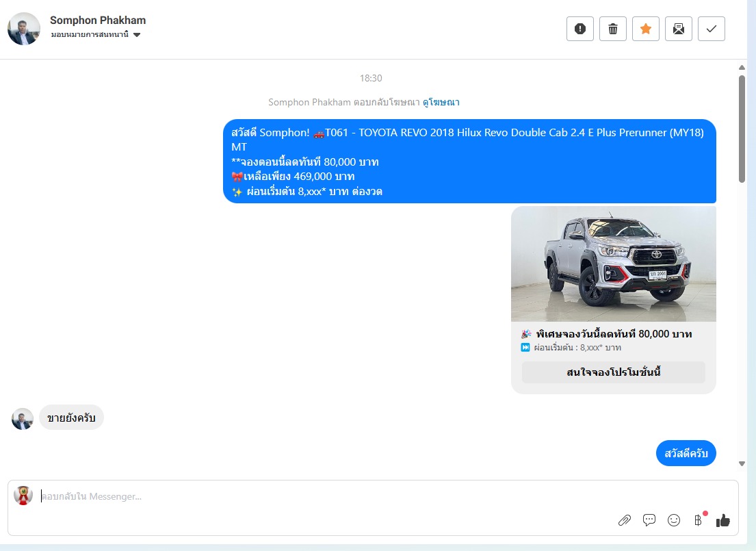This screenshot has height=551, width=756.
Task: Open saved replies speech bubble icon
Action: 649,520
